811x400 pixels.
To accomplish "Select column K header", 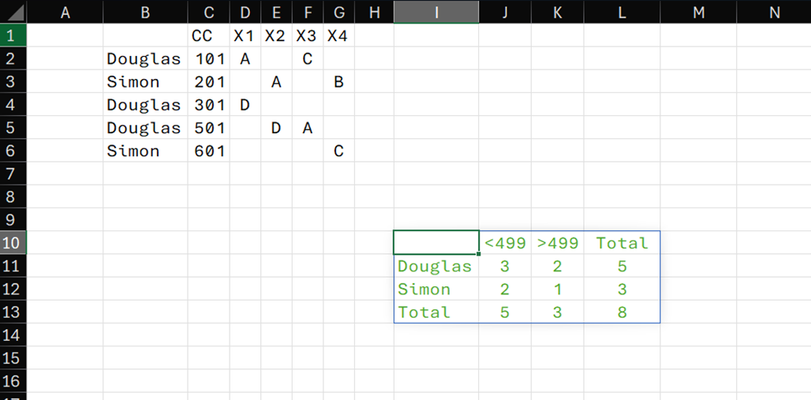I will click(x=557, y=11).
